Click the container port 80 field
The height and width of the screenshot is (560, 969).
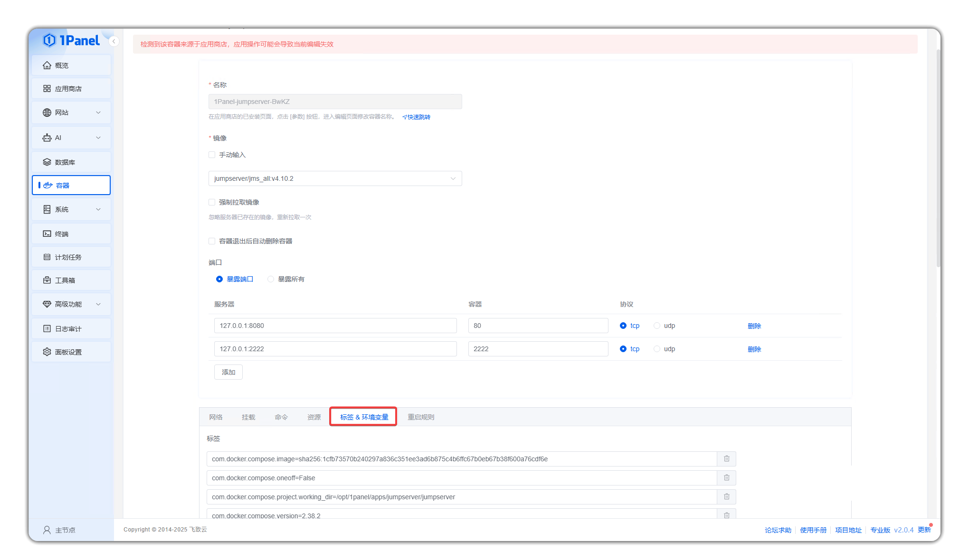pyautogui.click(x=538, y=326)
